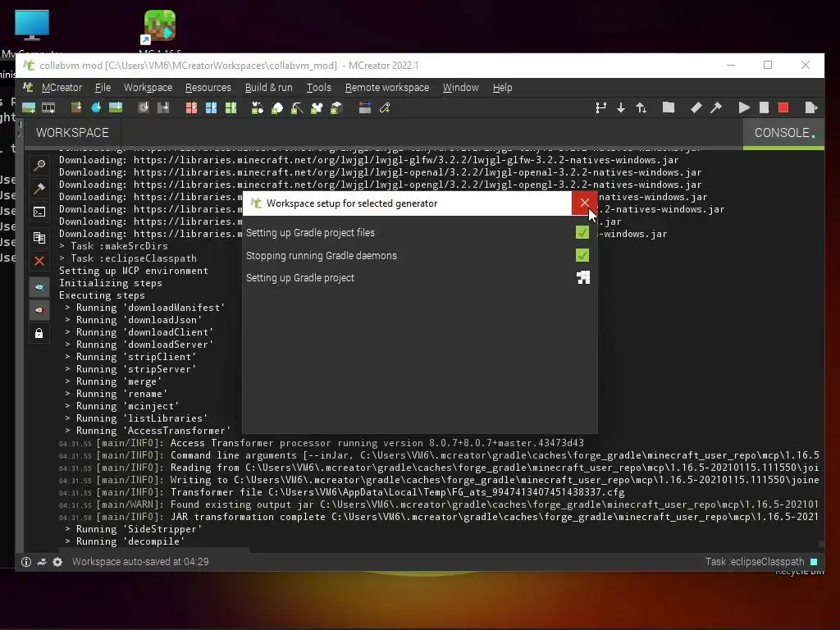This screenshot has width=840, height=630.
Task: Click the 'Task :eclipseClasspath' status indicator
Action: [x=755, y=562]
